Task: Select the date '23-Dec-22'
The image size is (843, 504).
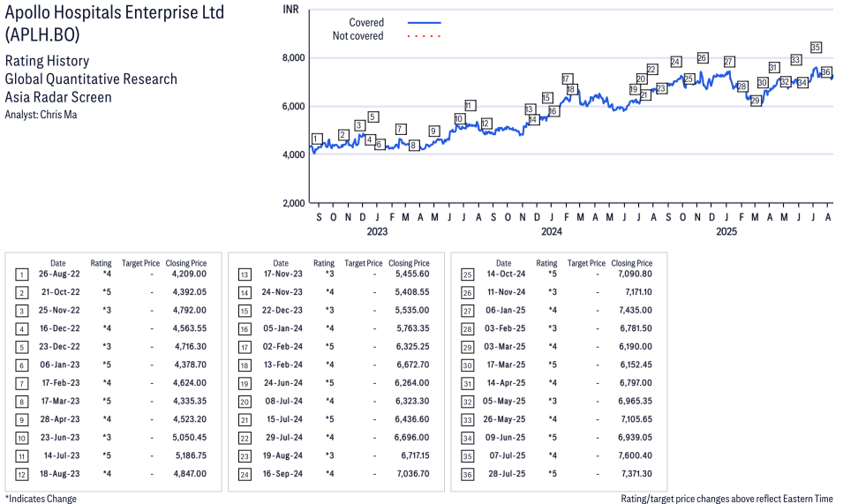Action: click(59, 347)
